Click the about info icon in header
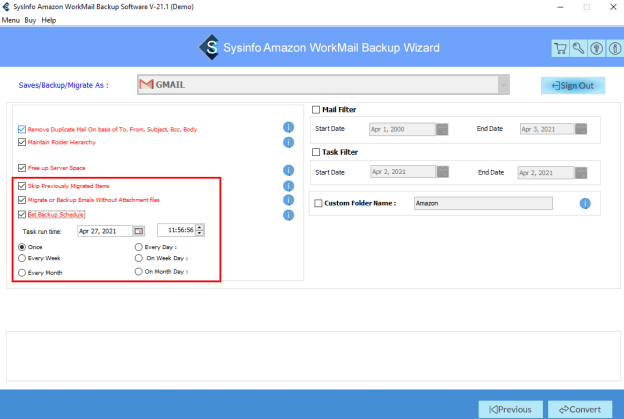624x419 pixels. pos(615,49)
